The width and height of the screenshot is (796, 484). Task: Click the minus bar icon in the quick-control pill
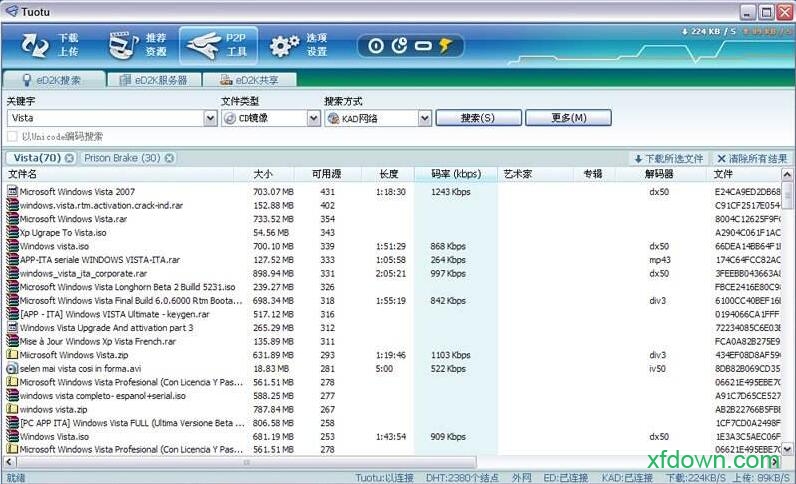[423, 45]
